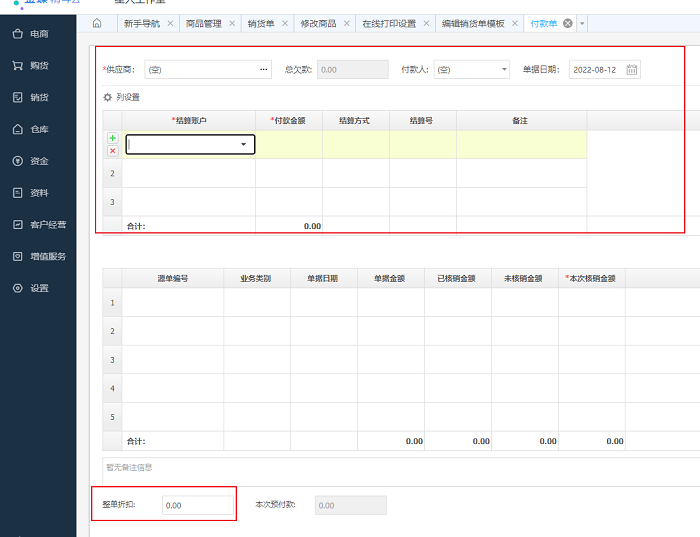
Task: Click the 整单折扣 input field
Action: pos(197,506)
